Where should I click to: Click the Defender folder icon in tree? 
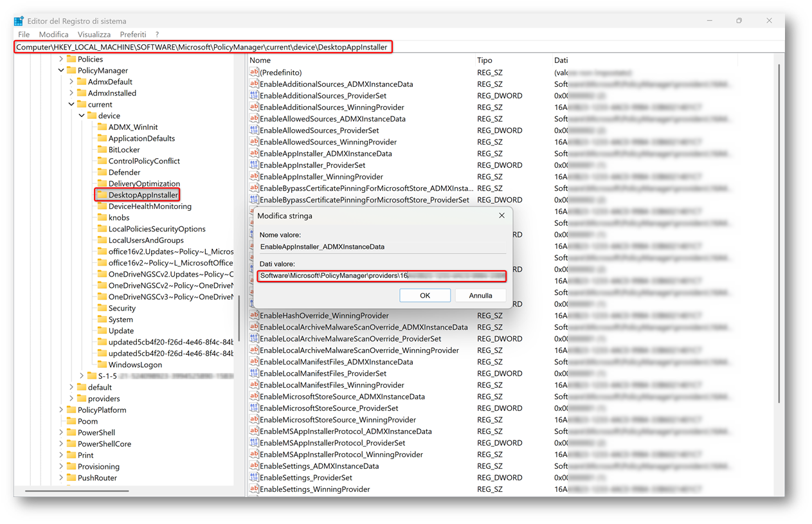click(x=102, y=172)
